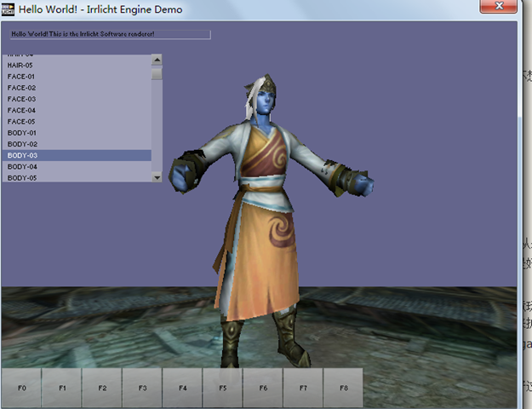Select FACE-01 in the list
Screen dimensions: 532x409
coord(77,77)
